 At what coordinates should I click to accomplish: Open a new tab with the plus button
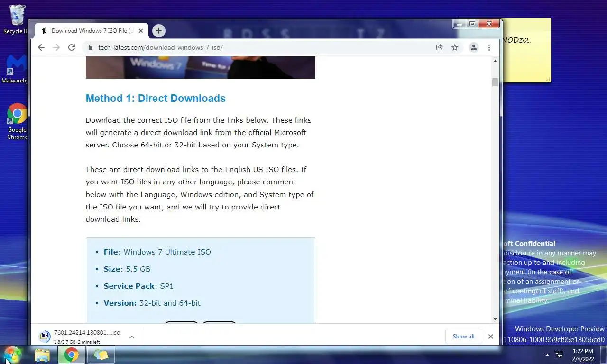159,31
